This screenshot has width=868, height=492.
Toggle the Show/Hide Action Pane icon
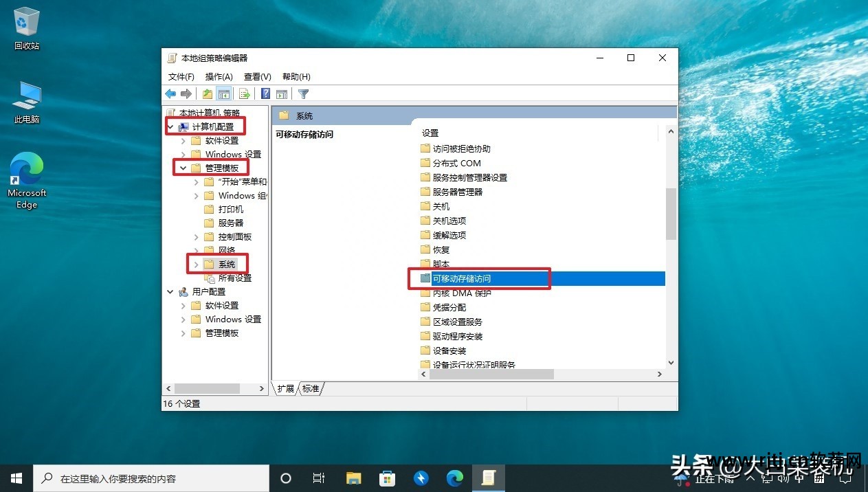[281, 94]
